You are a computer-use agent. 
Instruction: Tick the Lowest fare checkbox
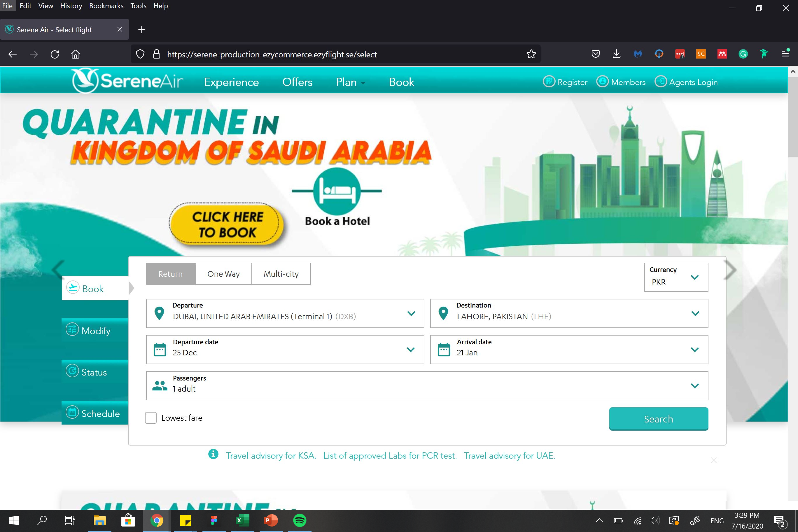pos(151,418)
